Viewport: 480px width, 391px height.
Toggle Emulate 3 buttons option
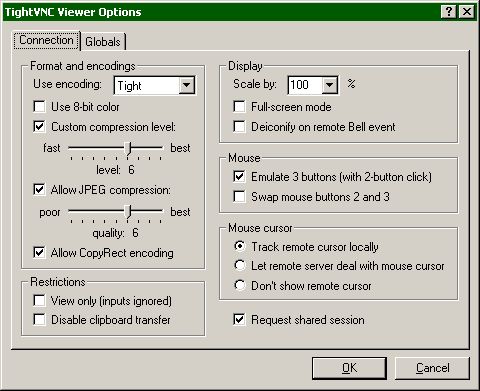239,177
